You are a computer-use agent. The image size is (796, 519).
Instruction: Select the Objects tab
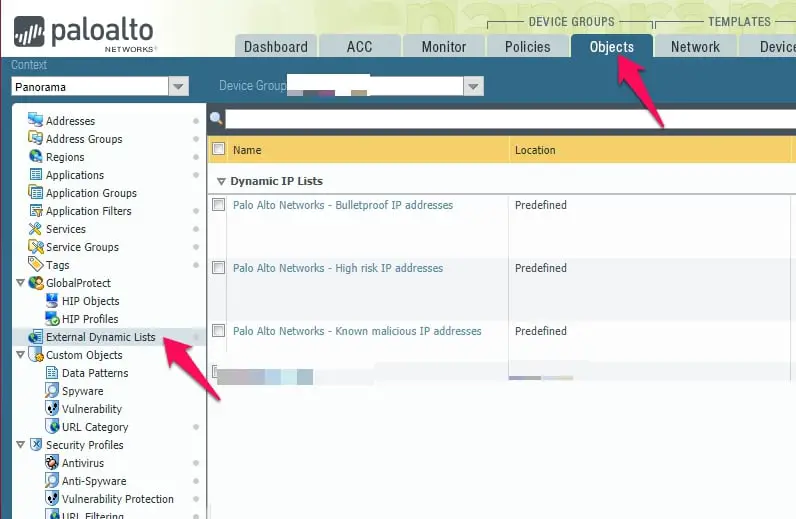point(612,46)
